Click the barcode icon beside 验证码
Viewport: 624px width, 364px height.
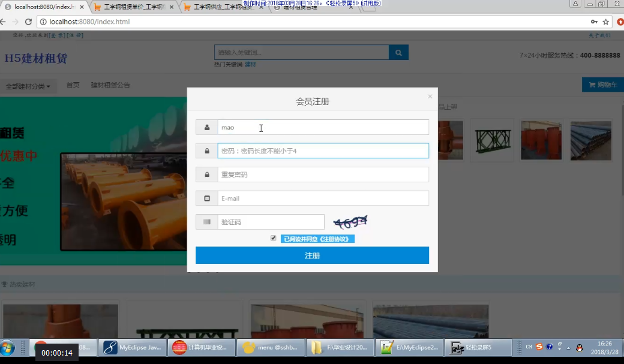pos(207,222)
